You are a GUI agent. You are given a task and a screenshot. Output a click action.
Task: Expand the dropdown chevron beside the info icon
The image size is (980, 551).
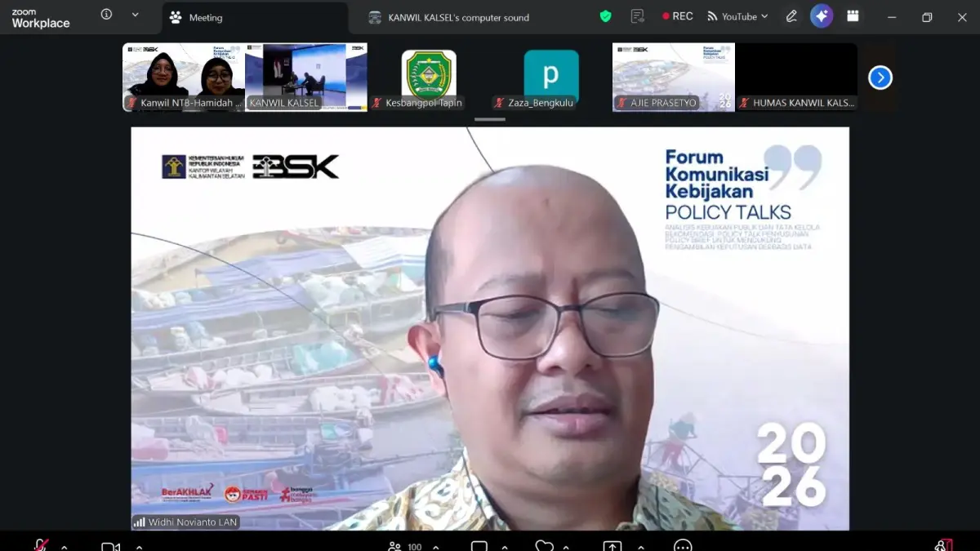tap(135, 15)
